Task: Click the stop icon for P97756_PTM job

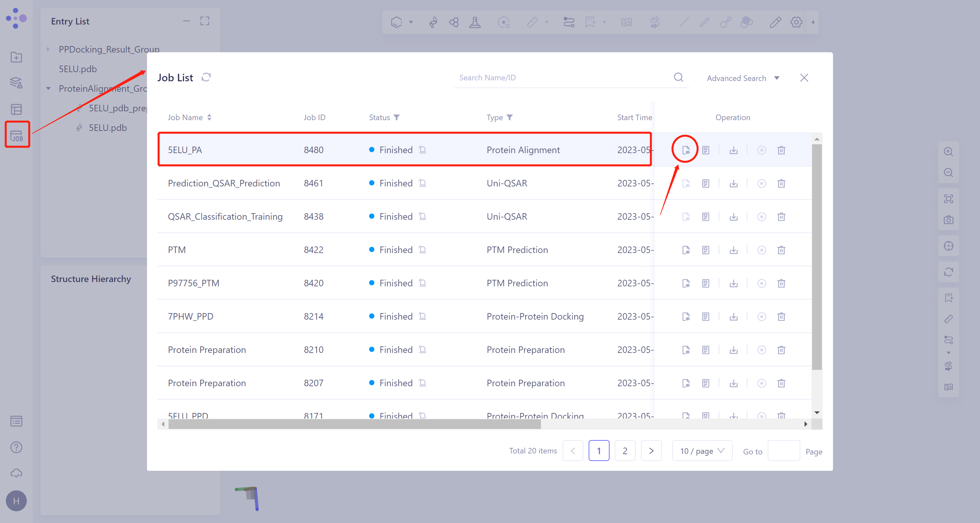Action: (x=761, y=284)
